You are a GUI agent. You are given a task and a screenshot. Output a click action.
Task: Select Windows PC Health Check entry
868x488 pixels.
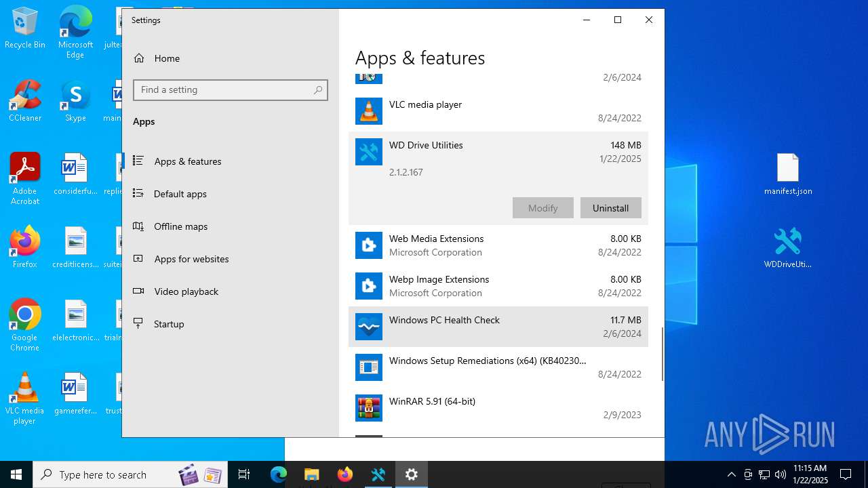pos(498,327)
